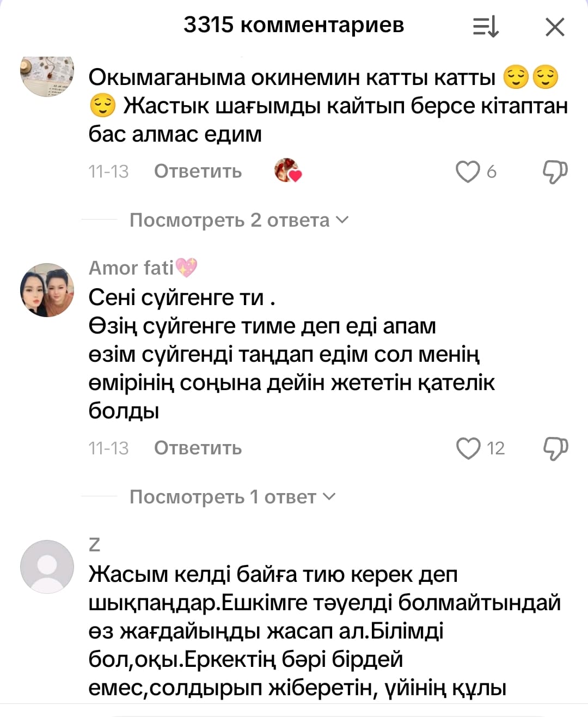The height and width of the screenshot is (717, 588).
Task: Tap the "3315 комментариев" header title
Action: point(293,25)
